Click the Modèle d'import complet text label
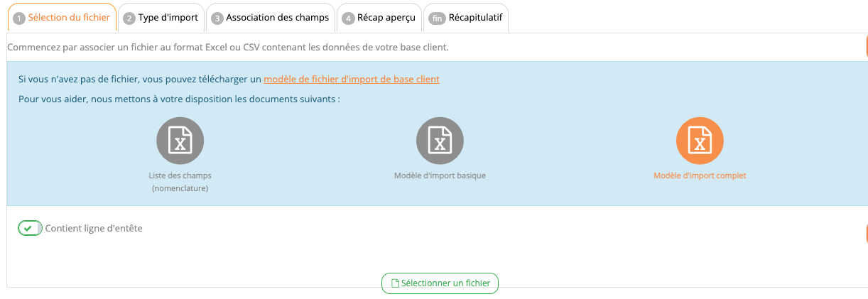Image resolution: width=868 pixels, height=299 pixels. click(700, 175)
